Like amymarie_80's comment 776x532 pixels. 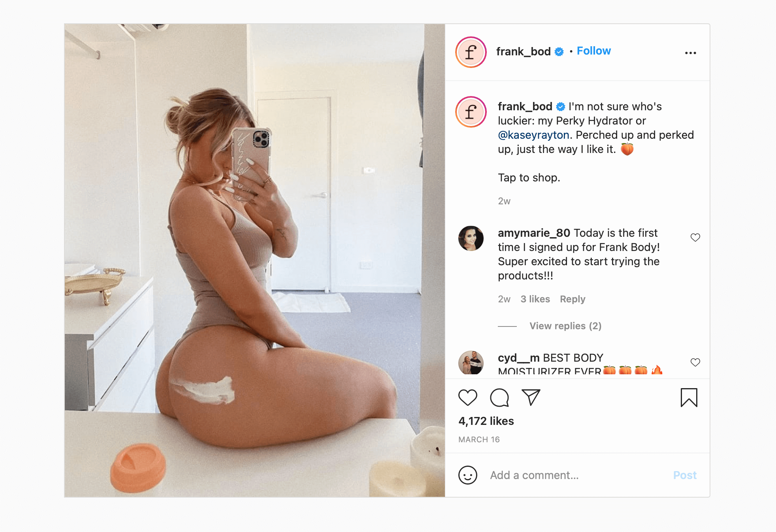coord(695,238)
